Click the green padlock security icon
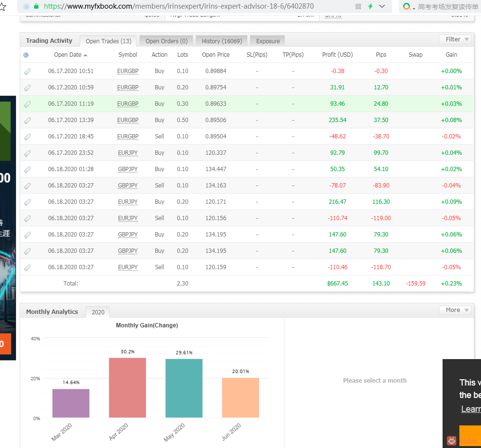 (x=36, y=6)
